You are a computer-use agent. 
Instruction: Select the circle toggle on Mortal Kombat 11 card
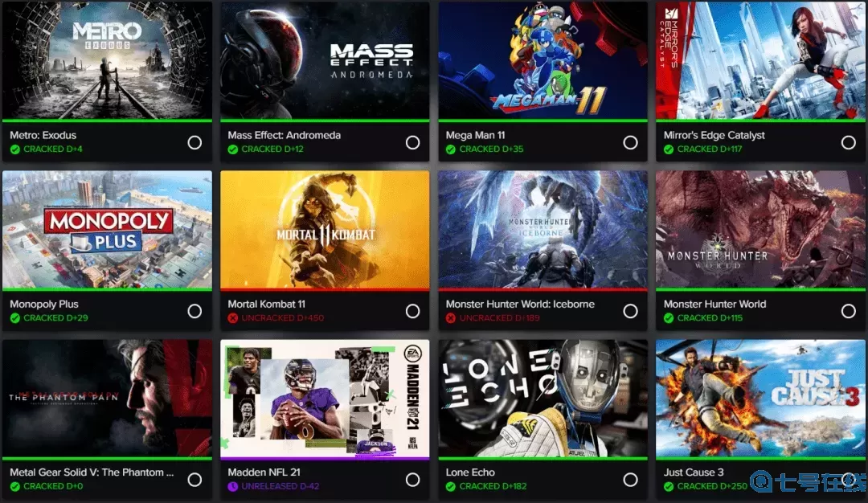(x=412, y=311)
